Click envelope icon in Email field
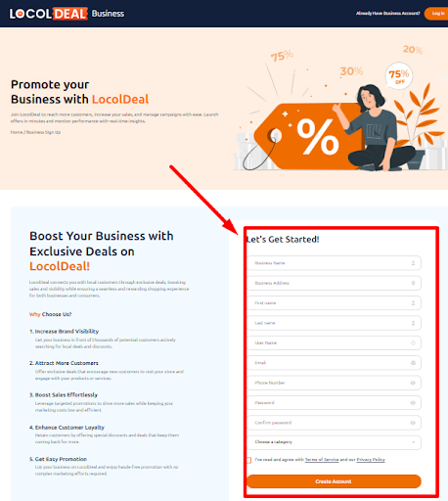Viewport: 448px width, 501px height. coord(413,363)
